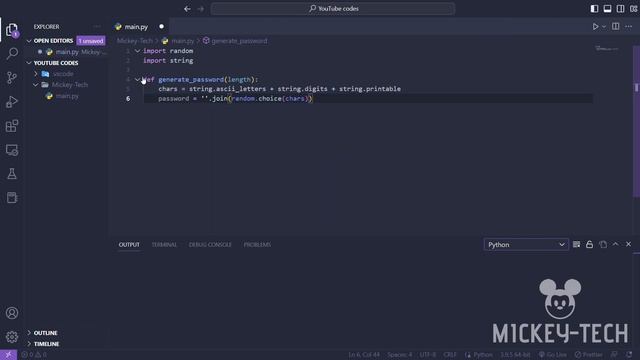Click Mickey-Tech in the breadcrumb
This screenshot has width=640, height=360.
[135, 41]
